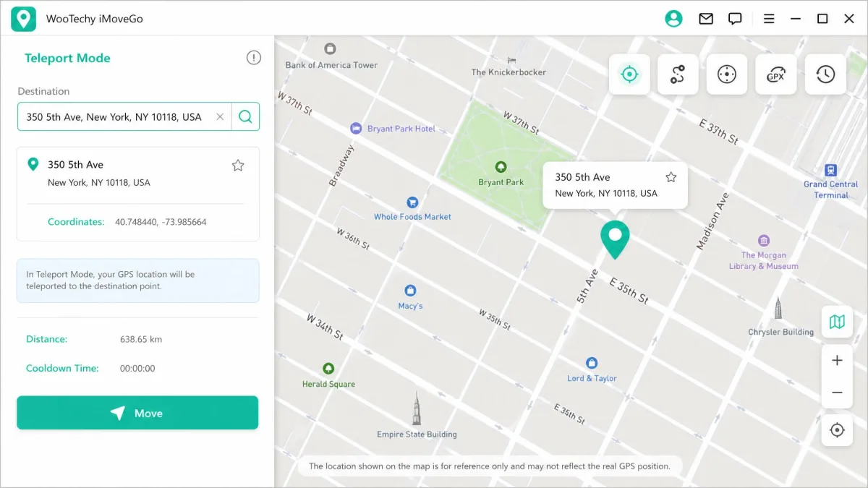This screenshot has width=868, height=488.
Task: Zoom in the map with plus button
Action: click(837, 360)
